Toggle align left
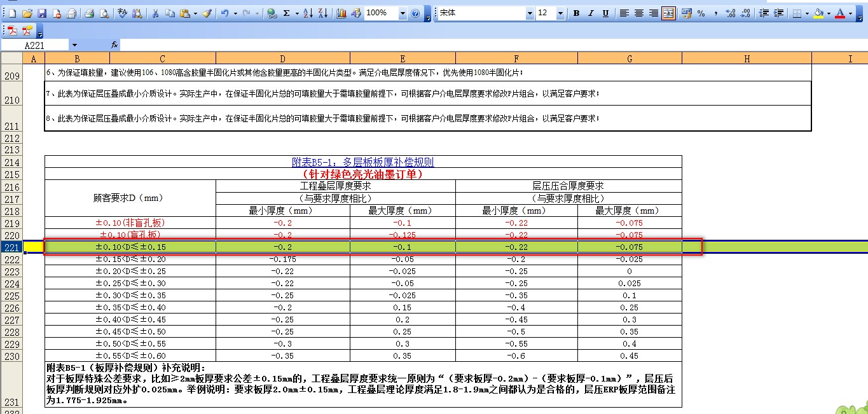Image resolution: width=868 pixels, height=414 pixels. pyautogui.click(x=624, y=13)
